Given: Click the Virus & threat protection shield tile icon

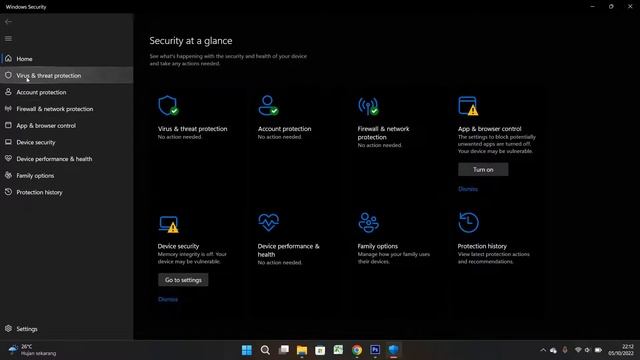Looking at the screenshot, I should pos(168,106).
